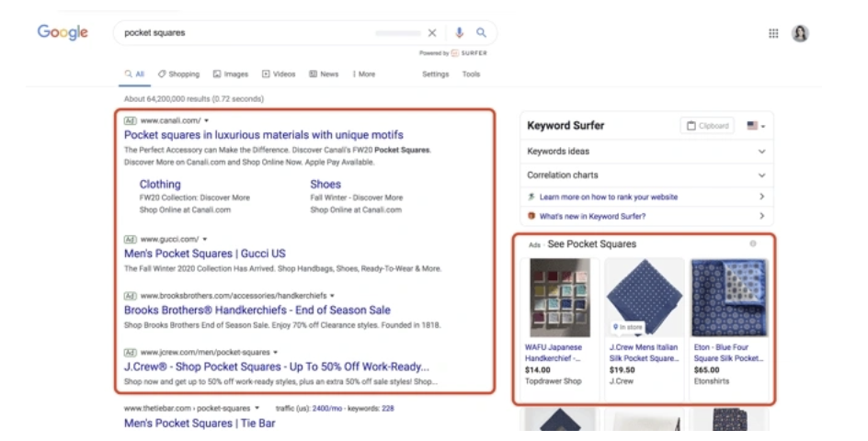Viewport: 868px width, 441px height.
Task: Open What's new in Keyword Surfer
Action: (x=592, y=216)
